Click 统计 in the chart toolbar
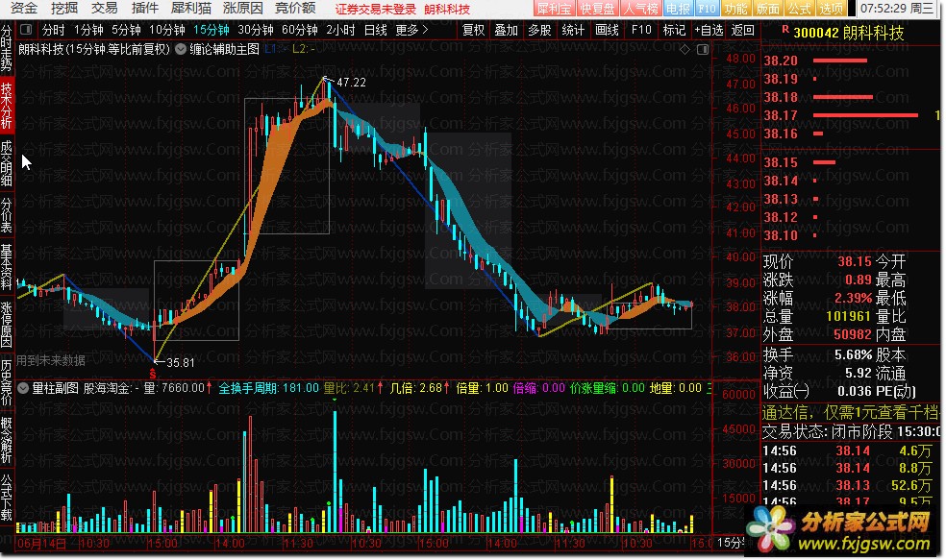This screenshot has width=946, height=560. click(x=573, y=30)
